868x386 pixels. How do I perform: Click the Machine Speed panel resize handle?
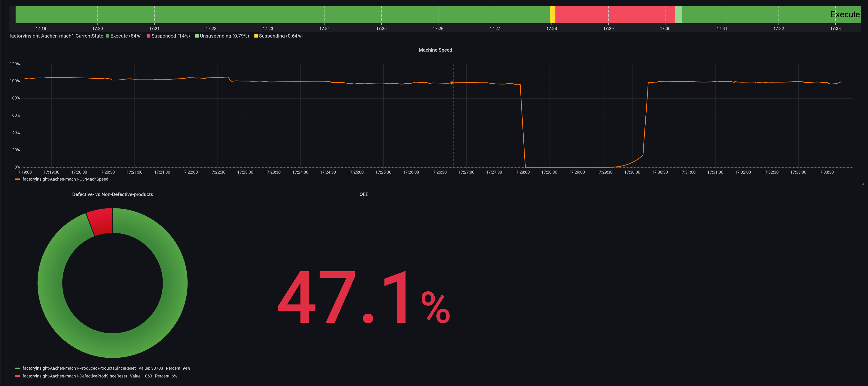click(x=862, y=184)
